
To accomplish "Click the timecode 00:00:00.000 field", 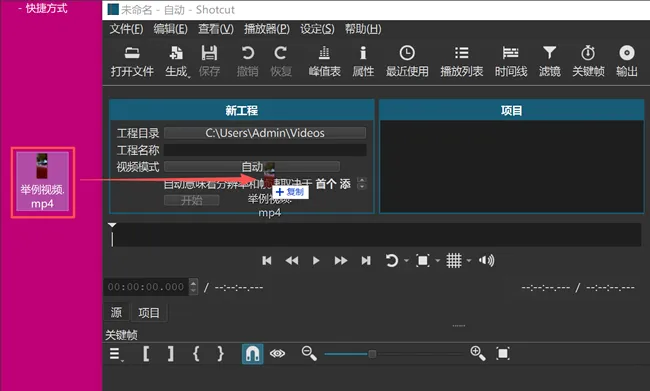I will [x=146, y=287].
